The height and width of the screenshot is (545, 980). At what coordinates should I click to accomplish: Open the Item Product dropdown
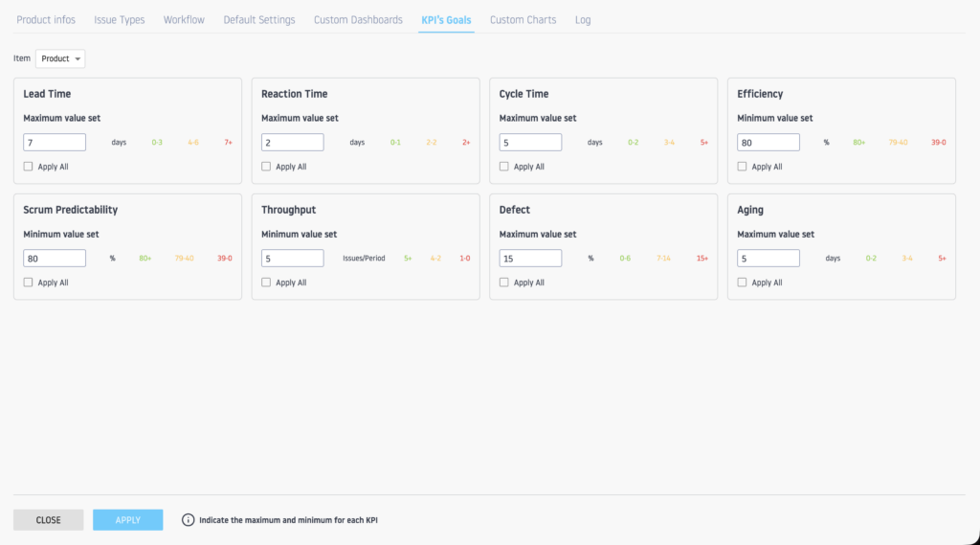coord(60,59)
